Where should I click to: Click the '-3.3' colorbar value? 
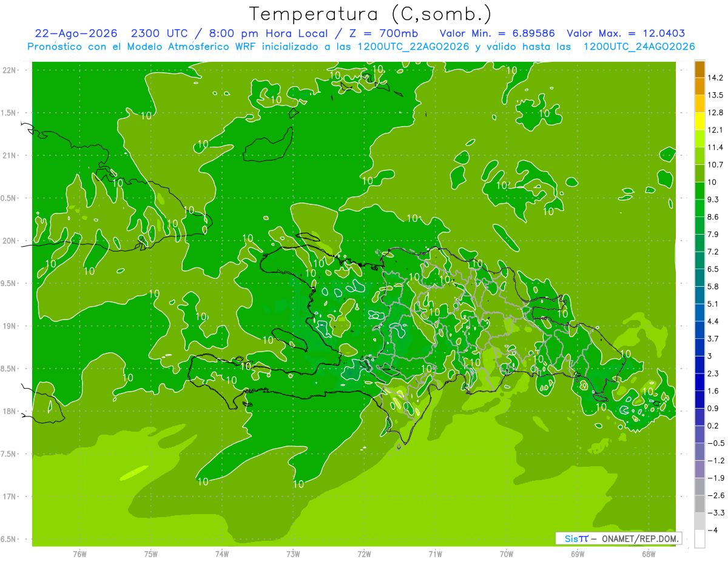(715, 513)
